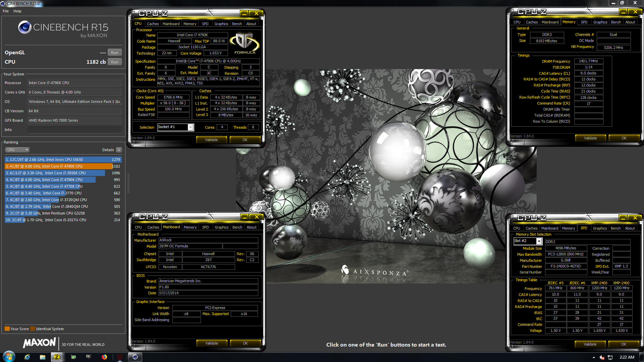Click the 2:22 AM taskbar clock

click(627, 357)
